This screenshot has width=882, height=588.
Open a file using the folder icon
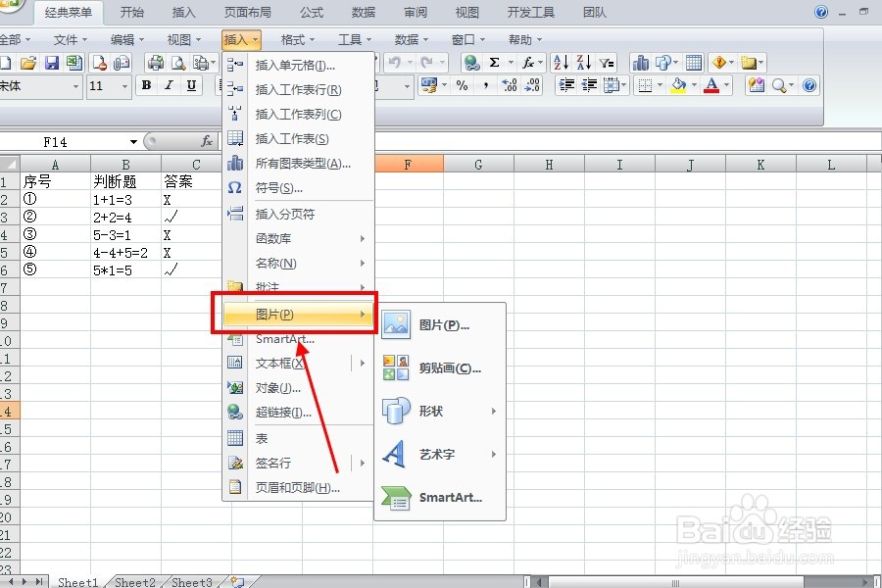(x=27, y=62)
